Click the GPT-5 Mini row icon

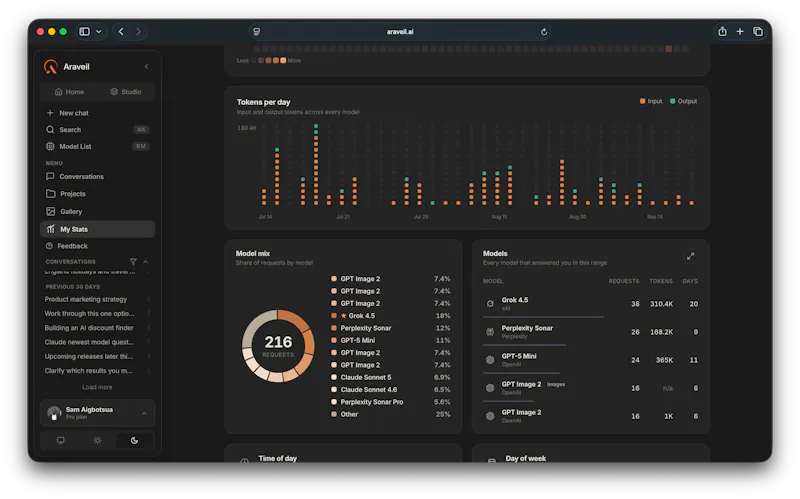click(490, 360)
